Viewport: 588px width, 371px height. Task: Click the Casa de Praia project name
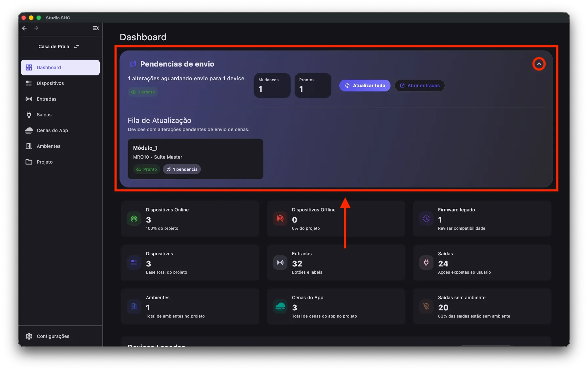click(x=54, y=47)
